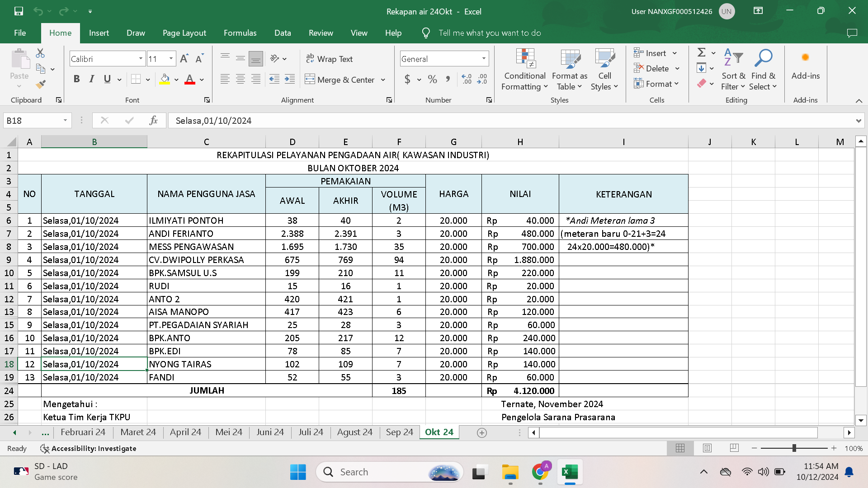Open the Calibri font name dropdown
Image resolution: width=868 pixels, height=488 pixels.
tap(141, 59)
